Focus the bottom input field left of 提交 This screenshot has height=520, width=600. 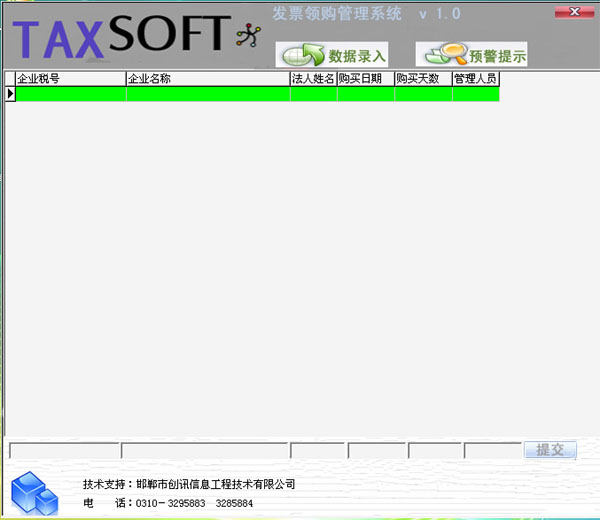(492, 451)
